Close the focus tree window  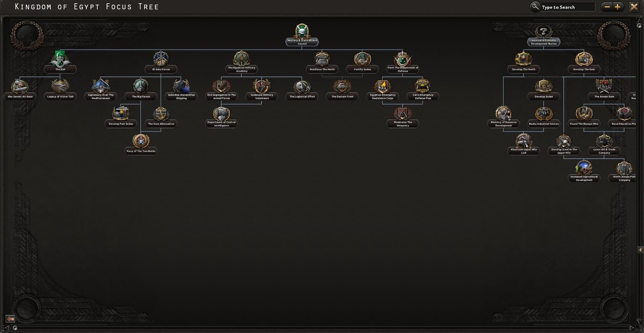(634, 7)
